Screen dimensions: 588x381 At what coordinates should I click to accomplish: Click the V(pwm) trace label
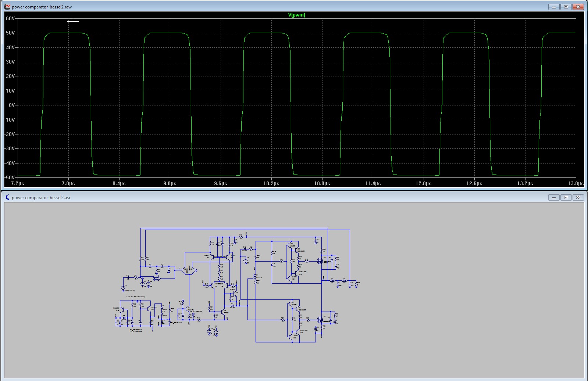point(296,15)
